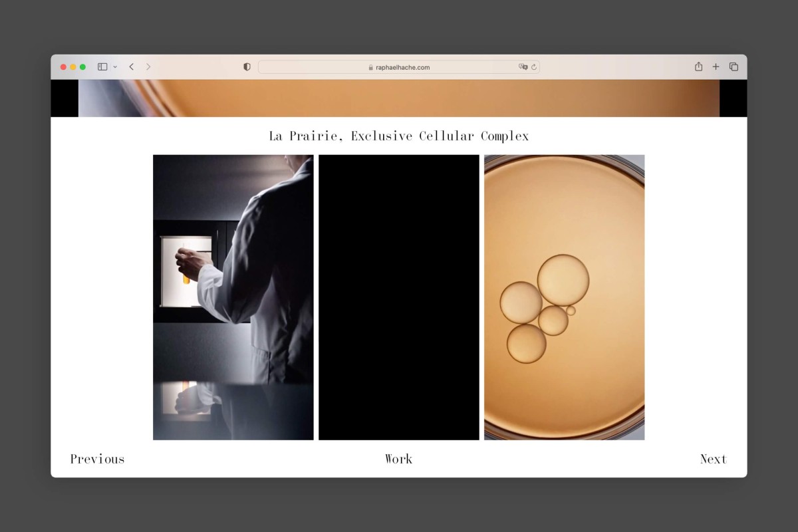798x532 pixels.
Task: Open the privacy report shield icon
Action: [247, 66]
